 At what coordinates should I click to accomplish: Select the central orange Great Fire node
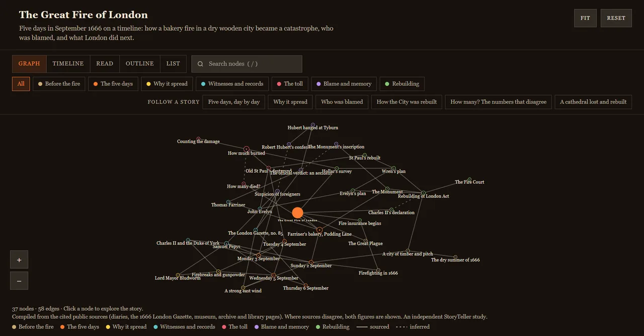click(x=297, y=213)
